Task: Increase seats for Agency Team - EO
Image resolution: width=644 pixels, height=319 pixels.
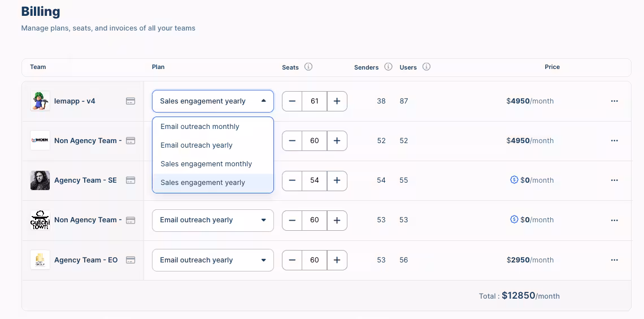Action: [337, 260]
